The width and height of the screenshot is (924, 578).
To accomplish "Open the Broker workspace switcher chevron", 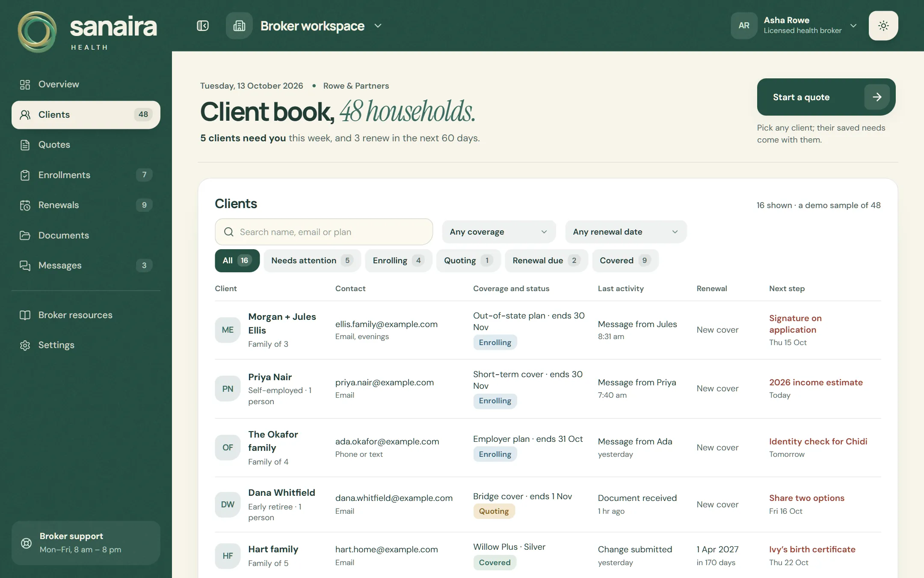I will [378, 26].
